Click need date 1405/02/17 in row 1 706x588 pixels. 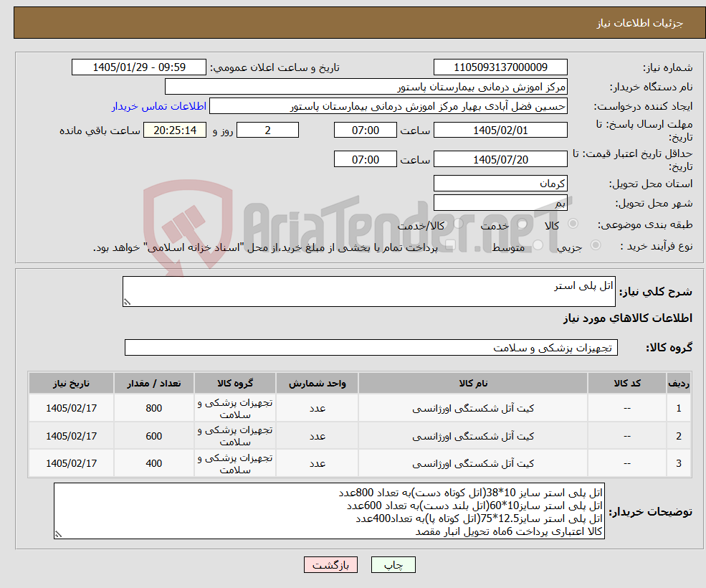(x=71, y=408)
